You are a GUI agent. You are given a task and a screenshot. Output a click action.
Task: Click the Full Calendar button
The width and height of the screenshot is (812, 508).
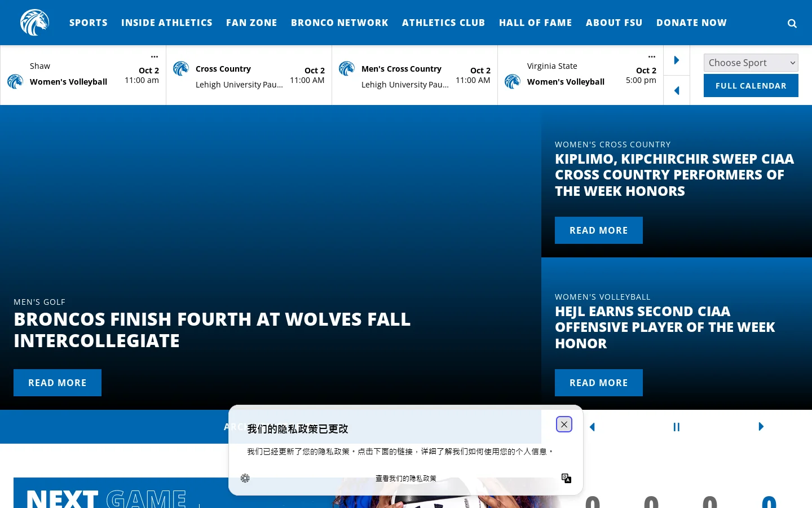[x=751, y=86]
